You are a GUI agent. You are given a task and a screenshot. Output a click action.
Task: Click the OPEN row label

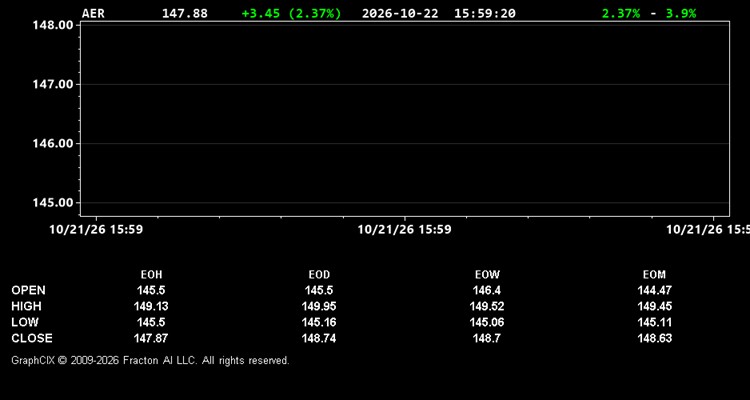click(29, 290)
